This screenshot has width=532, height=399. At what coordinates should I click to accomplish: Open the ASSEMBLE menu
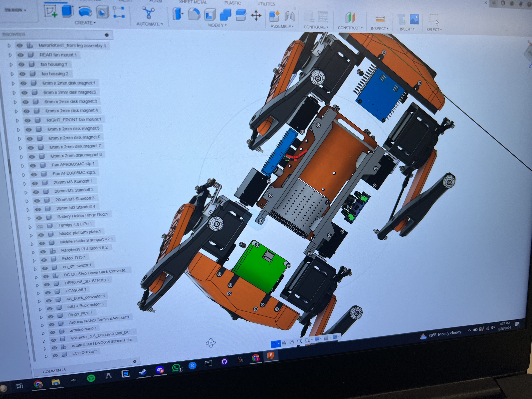[282, 27]
